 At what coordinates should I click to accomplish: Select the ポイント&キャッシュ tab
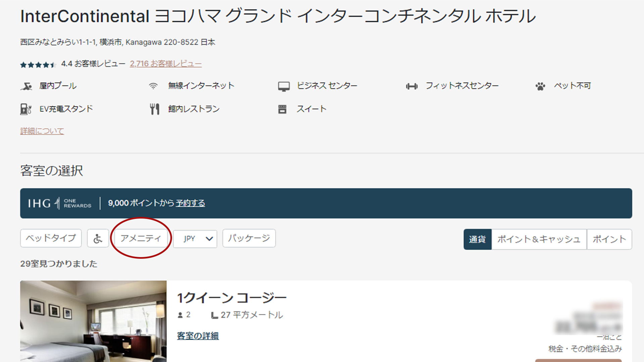(x=539, y=239)
